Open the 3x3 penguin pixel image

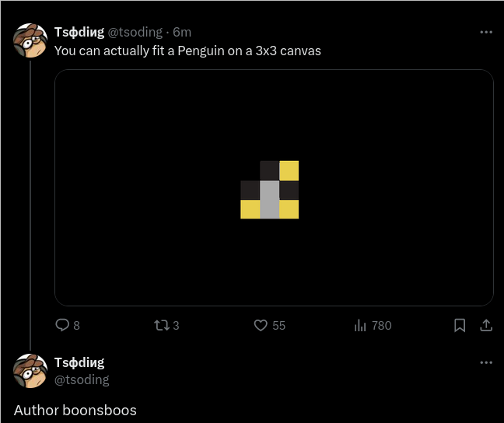274,187
